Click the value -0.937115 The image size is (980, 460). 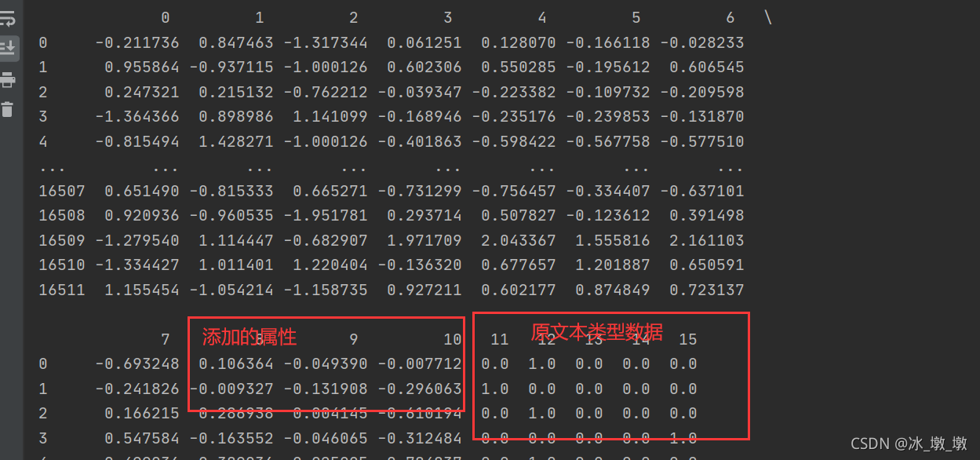(231, 68)
